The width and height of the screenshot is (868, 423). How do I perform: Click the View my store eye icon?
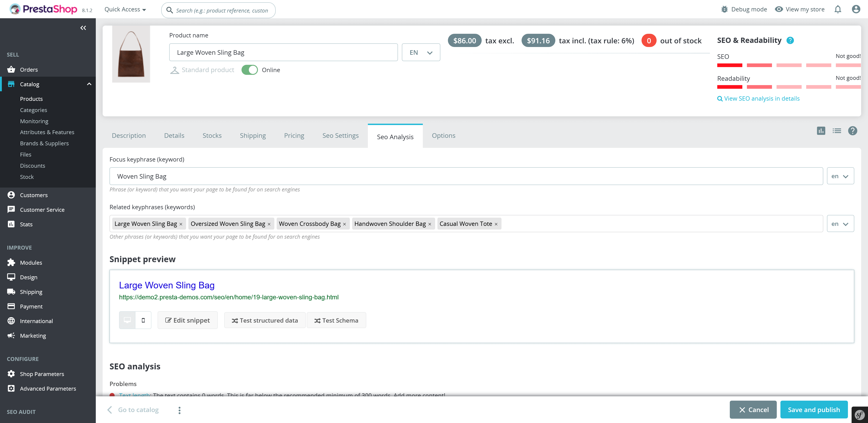click(779, 9)
